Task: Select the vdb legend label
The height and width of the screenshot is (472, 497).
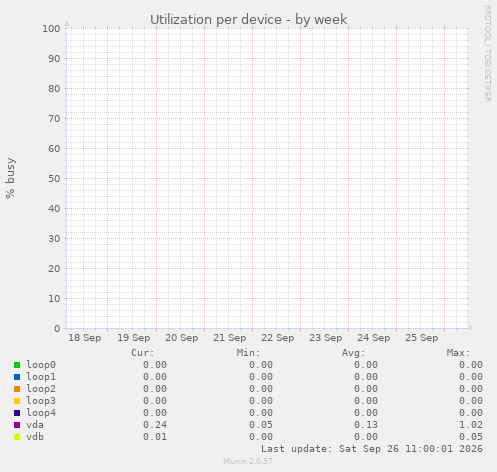Action: coord(35,437)
